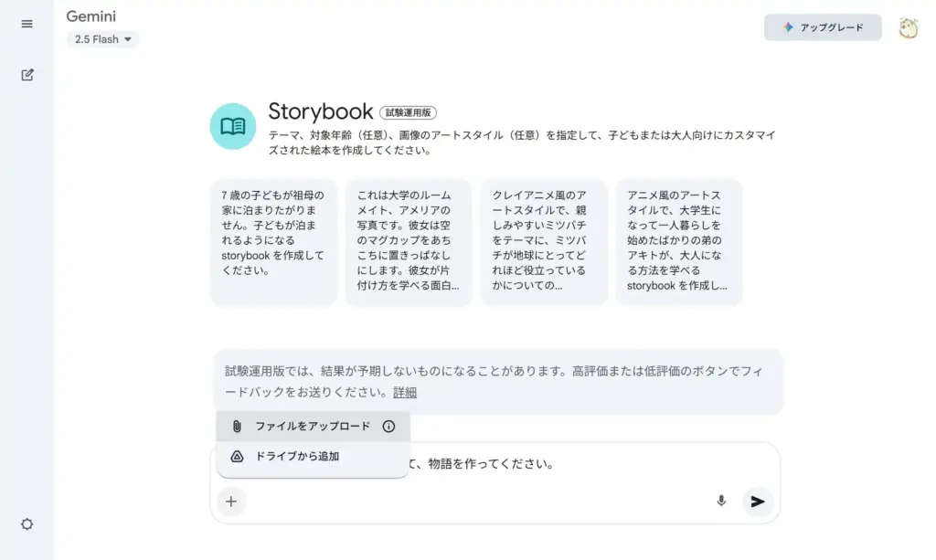Start a new chat with the compose icon
Viewport: 936px width, 560px height.
[x=27, y=75]
